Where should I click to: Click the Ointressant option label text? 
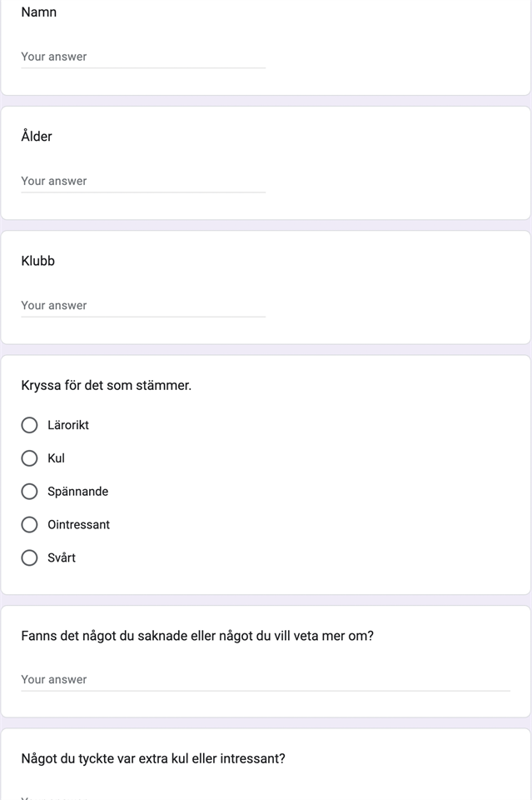click(78, 525)
